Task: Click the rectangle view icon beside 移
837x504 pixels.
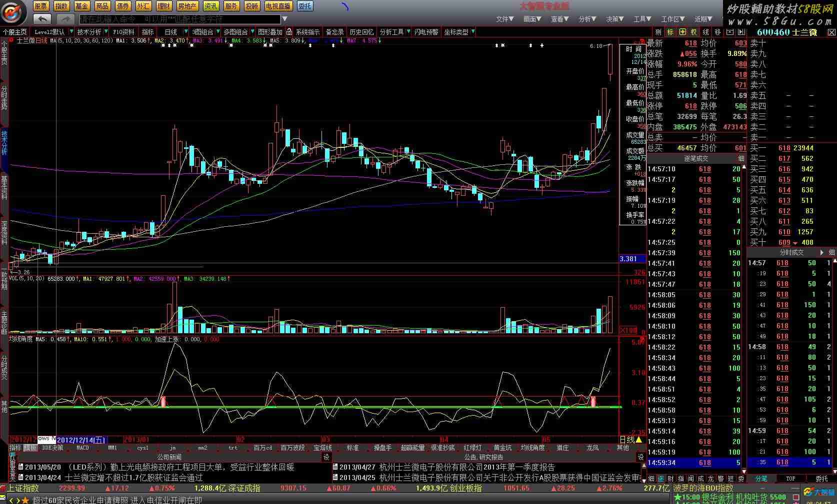Action: tap(729, 32)
